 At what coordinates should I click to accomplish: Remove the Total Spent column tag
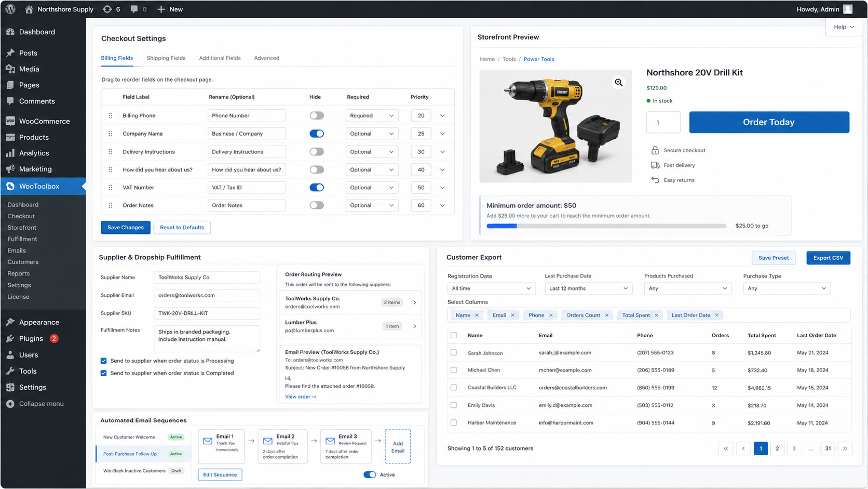coord(656,315)
